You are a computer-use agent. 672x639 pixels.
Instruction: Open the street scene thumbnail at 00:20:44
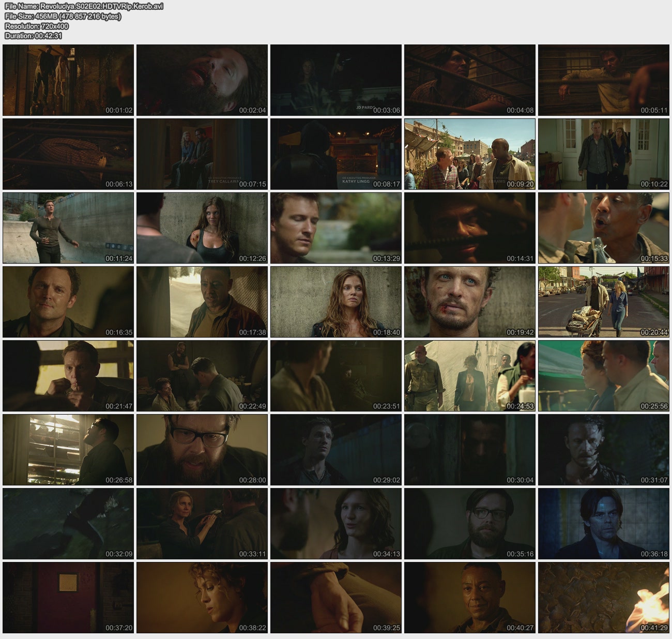coord(603,302)
